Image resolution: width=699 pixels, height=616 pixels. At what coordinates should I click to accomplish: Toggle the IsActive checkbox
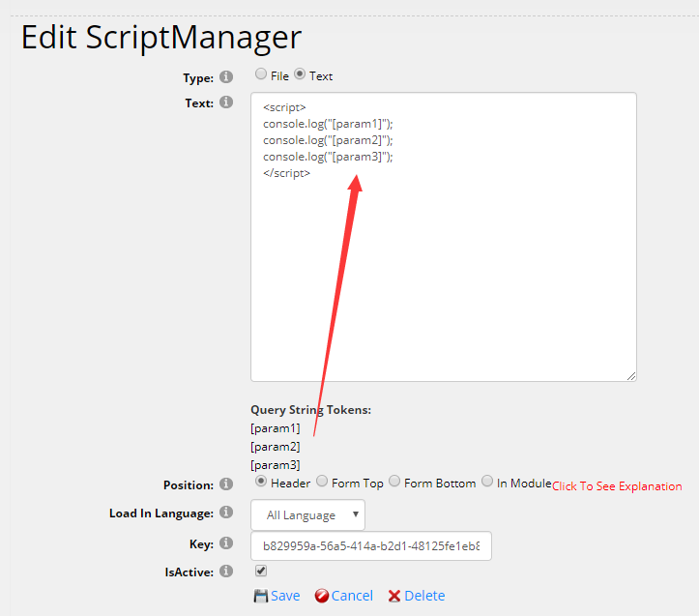click(261, 571)
